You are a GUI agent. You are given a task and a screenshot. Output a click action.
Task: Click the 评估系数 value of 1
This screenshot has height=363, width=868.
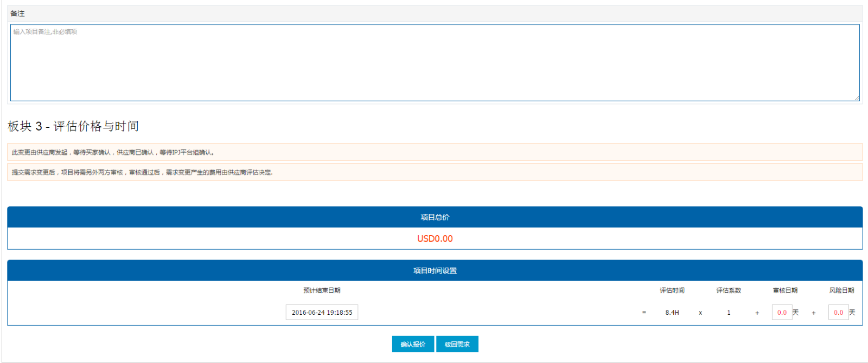[x=729, y=313]
